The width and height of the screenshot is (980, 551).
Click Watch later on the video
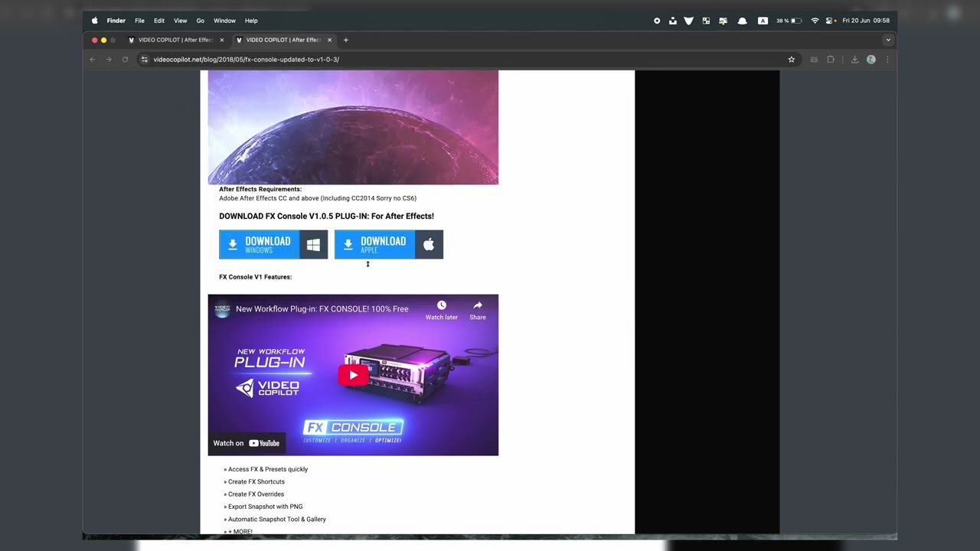click(442, 310)
